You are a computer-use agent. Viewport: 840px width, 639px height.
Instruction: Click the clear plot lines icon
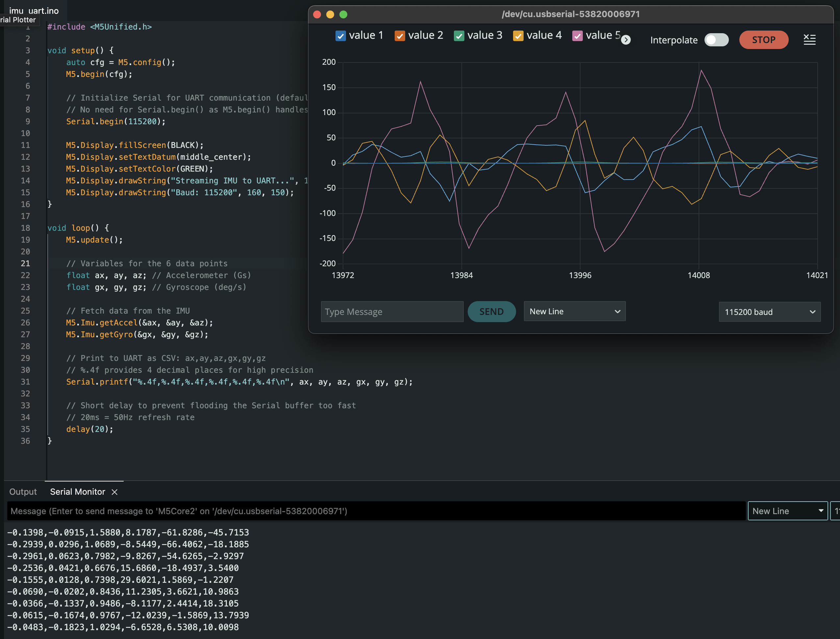tap(809, 39)
